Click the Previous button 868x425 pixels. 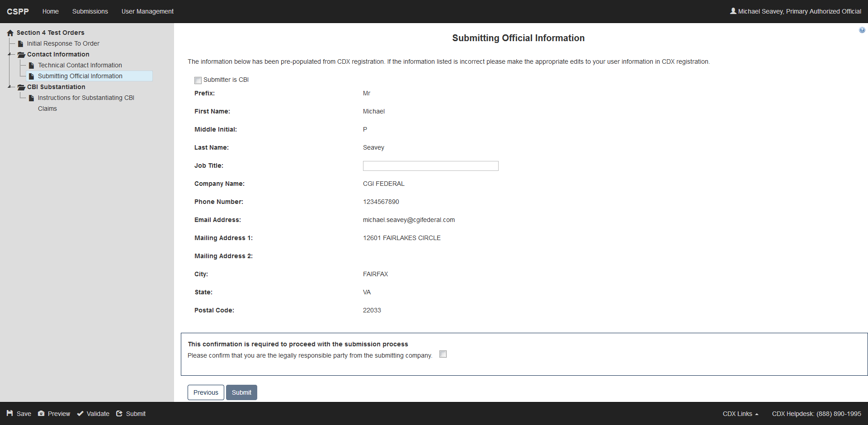tap(206, 392)
